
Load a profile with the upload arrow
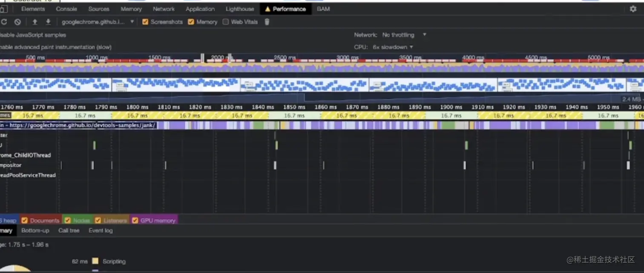35,22
